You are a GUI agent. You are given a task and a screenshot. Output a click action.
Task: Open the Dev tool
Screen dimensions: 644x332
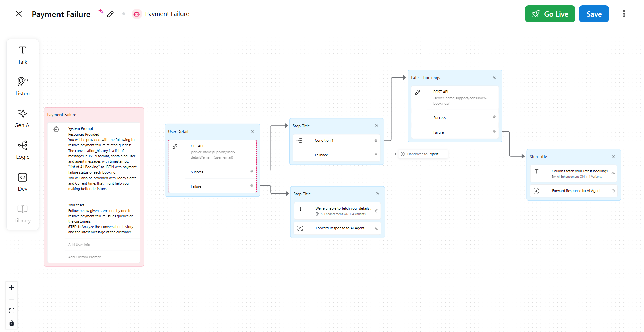click(x=23, y=182)
